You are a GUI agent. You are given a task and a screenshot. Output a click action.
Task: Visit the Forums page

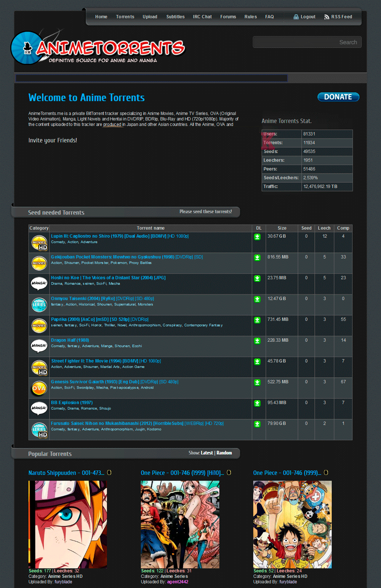[228, 17]
